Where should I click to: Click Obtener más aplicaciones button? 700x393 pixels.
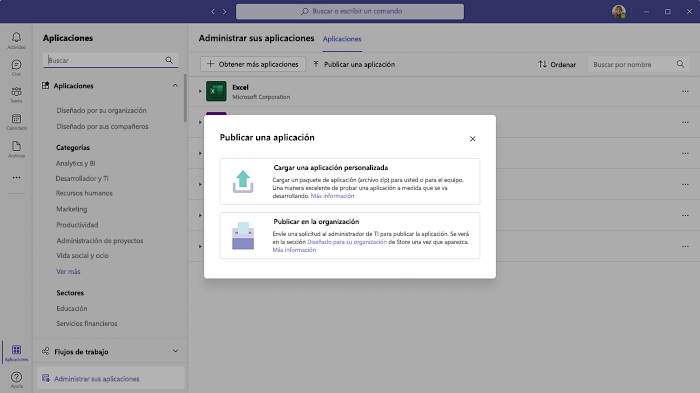point(253,64)
